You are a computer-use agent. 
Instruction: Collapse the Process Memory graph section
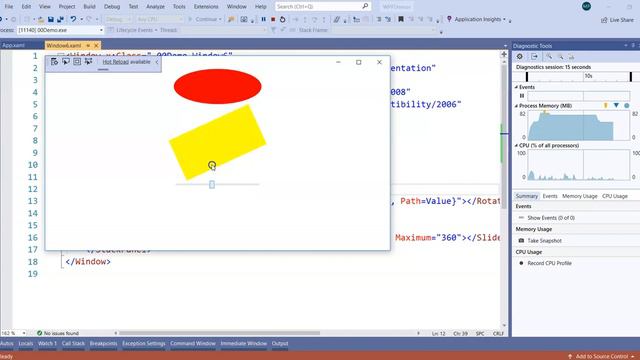pyautogui.click(x=516, y=106)
